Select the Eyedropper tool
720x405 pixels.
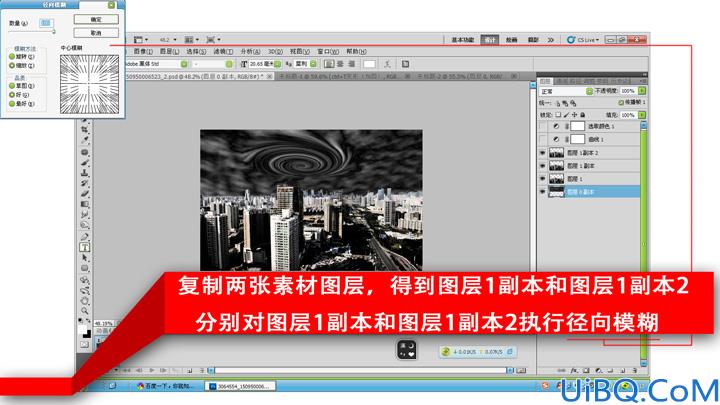click(x=85, y=140)
